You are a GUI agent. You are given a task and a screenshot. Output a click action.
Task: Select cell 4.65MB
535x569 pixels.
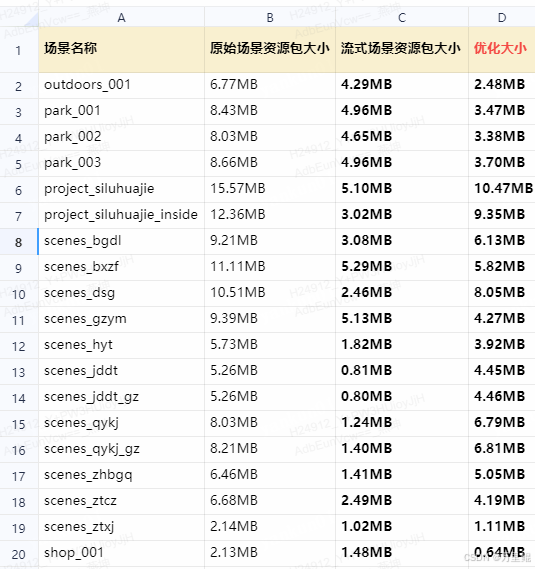click(x=402, y=138)
